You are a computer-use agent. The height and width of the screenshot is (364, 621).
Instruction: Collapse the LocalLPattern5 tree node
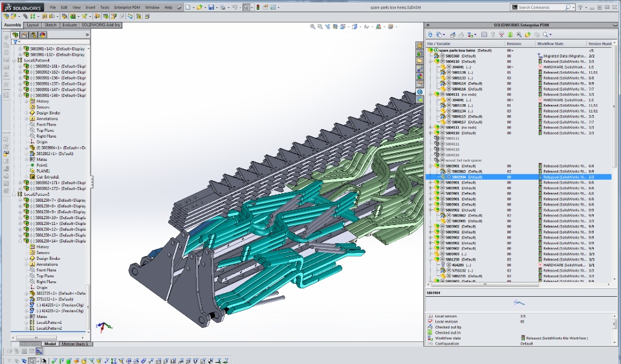[14, 194]
